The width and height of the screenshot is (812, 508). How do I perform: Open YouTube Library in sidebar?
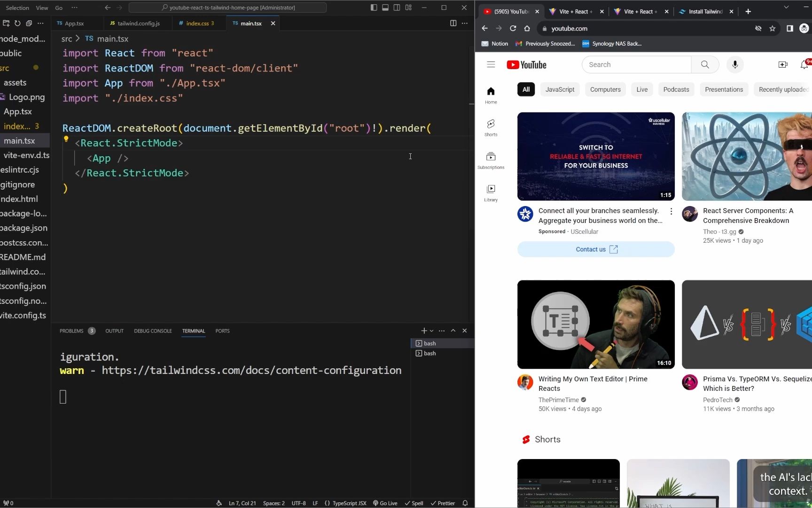491,193
